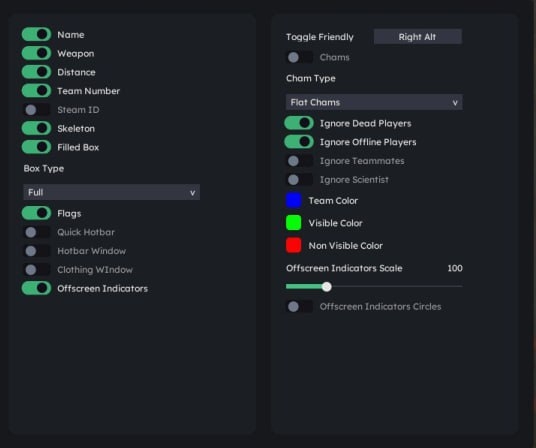Enable Offscreen Indicators Circles
Screen dimensions: 536x448
pos(299,307)
